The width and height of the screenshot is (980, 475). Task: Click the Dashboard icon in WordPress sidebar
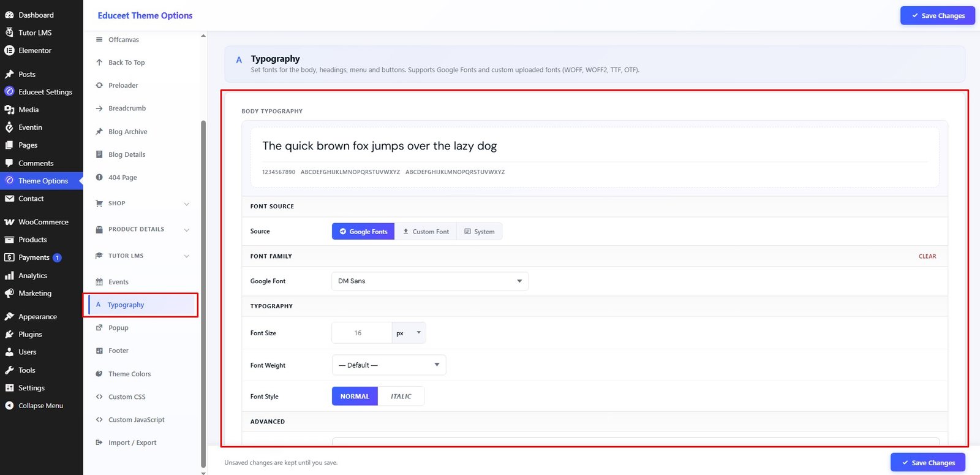click(x=9, y=15)
